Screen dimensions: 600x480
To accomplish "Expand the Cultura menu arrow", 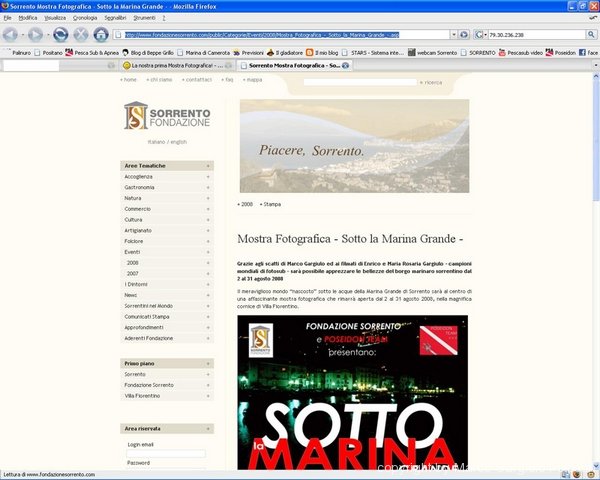I will tap(208, 220).
